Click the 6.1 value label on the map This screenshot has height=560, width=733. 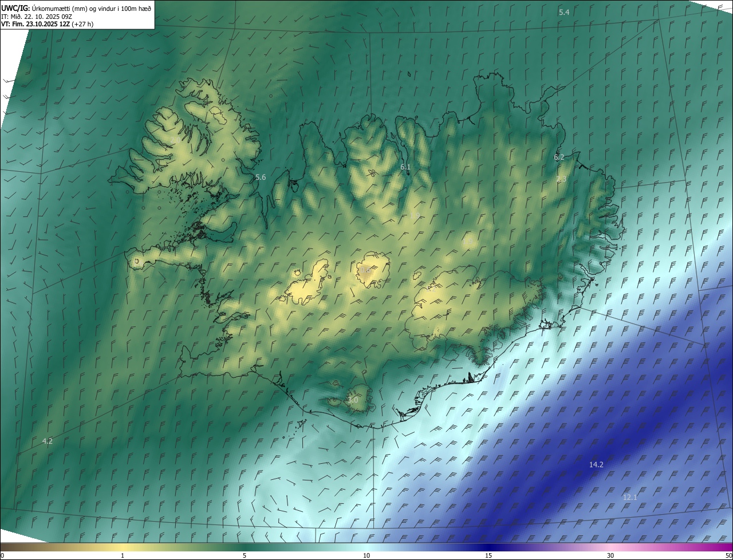coord(405,167)
